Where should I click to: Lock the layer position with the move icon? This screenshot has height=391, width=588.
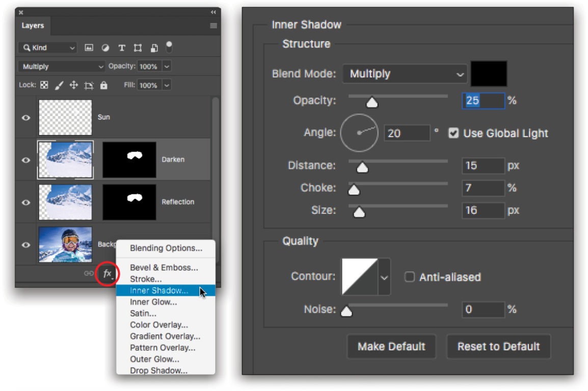[73, 85]
